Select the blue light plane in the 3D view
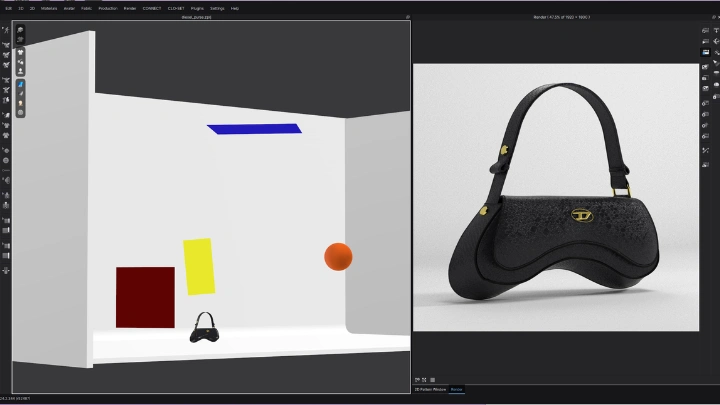 click(x=254, y=129)
